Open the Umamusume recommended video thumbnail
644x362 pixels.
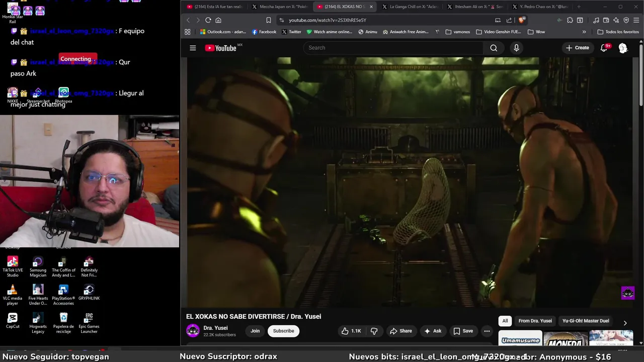pos(520,338)
